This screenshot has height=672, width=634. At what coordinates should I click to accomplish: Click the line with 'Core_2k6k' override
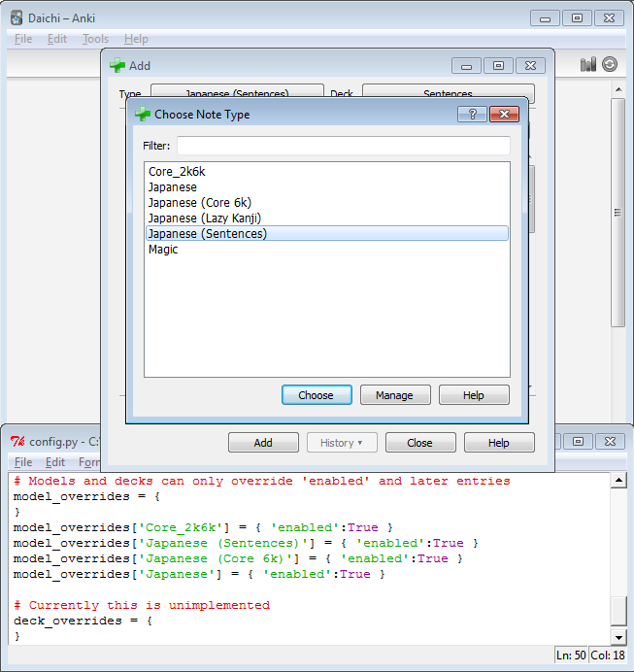[x=203, y=527]
